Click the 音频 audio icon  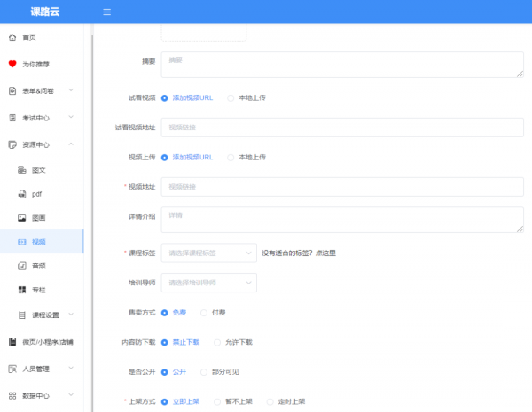click(x=22, y=266)
